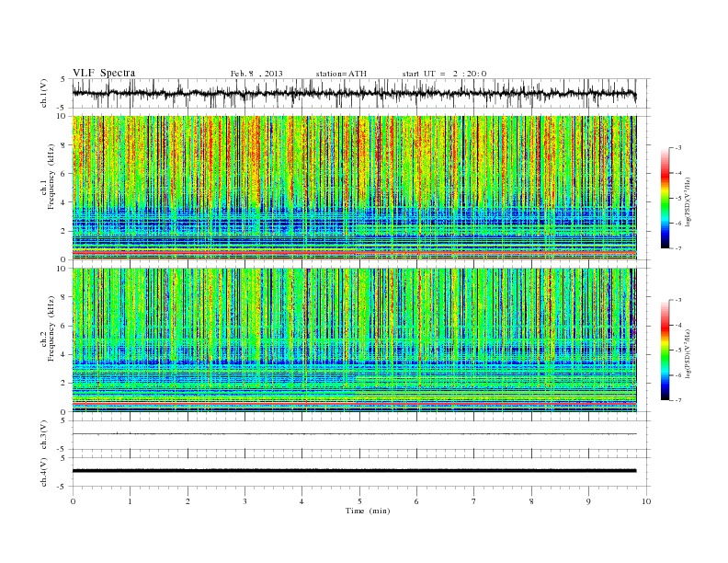
Task: Click the ch.1 color bar's log(PSD) label
Action: (688, 201)
